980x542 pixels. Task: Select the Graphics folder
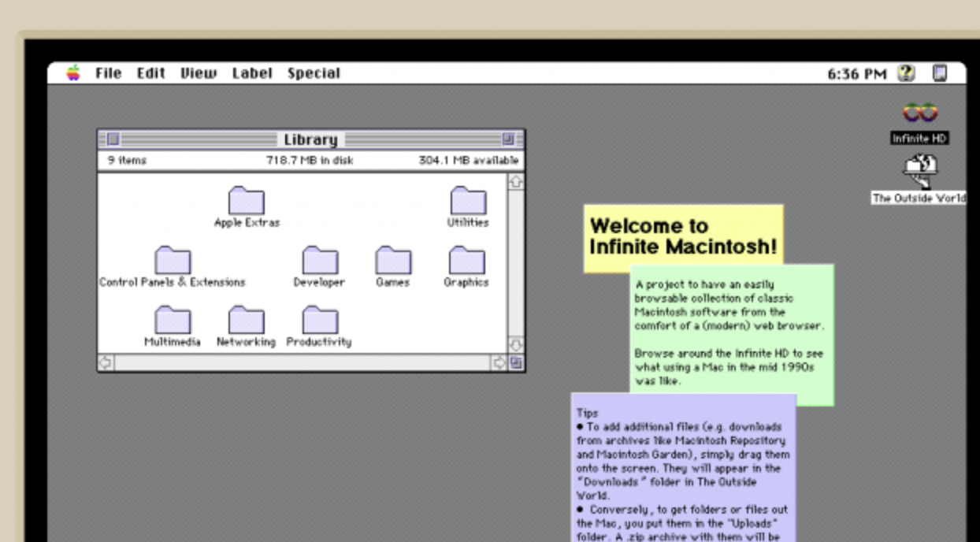pos(467,260)
